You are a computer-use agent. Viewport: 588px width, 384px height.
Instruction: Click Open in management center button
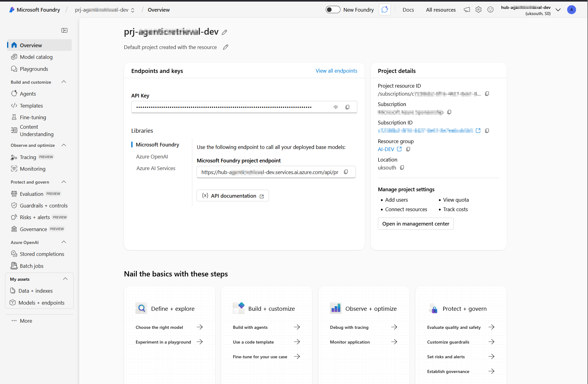click(415, 224)
